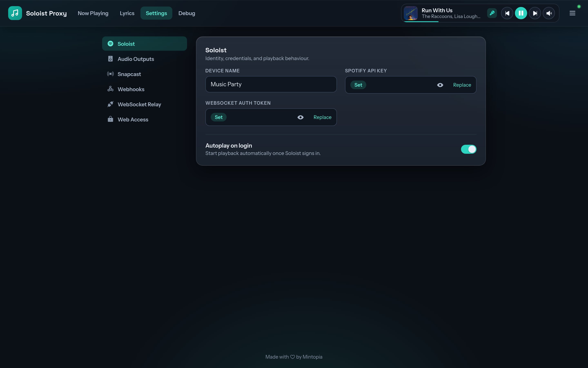Image resolution: width=588 pixels, height=368 pixels.
Task: Open the Audio Outputs settings section
Action: pos(144,59)
